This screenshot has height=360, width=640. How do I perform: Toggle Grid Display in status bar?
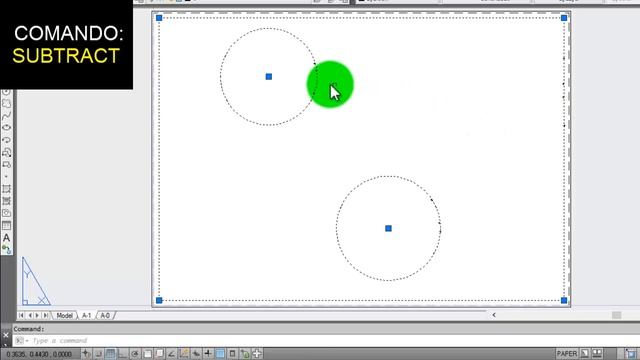tap(110, 353)
